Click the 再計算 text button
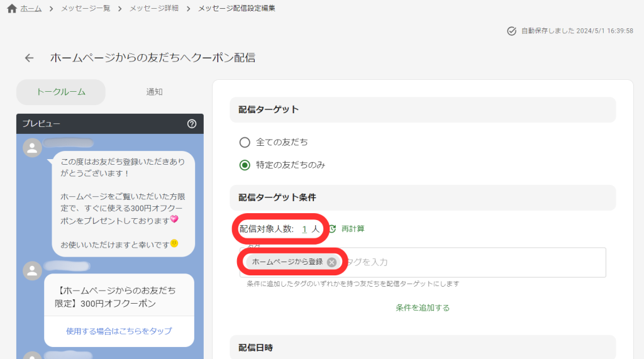644x359 pixels. pos(353,229)
